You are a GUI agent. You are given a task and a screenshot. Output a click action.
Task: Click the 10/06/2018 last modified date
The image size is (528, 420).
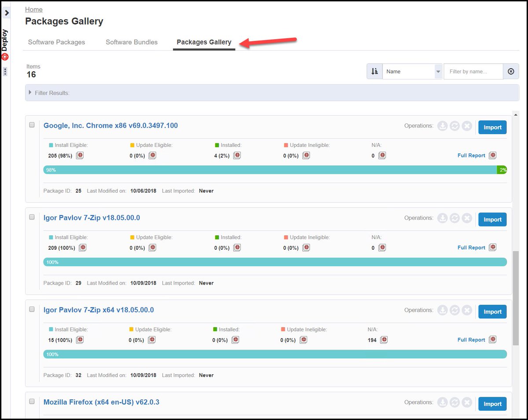click(143, 191)
